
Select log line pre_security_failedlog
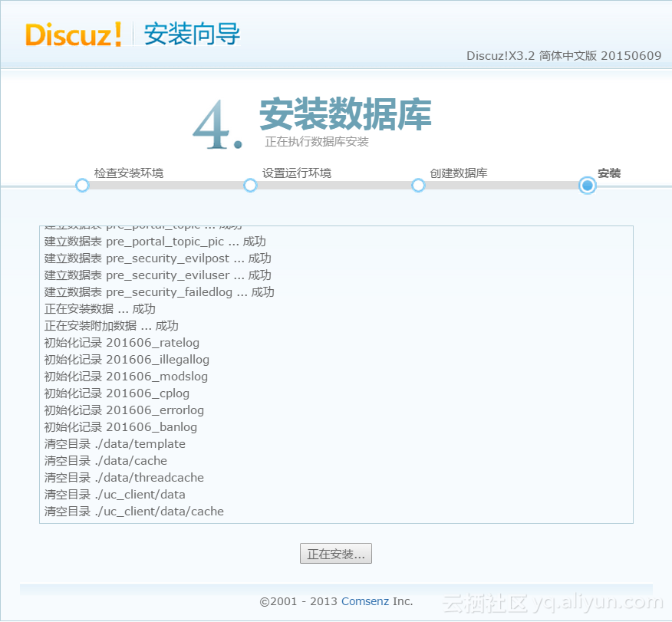pyautogui.click(x=160, y=292)
